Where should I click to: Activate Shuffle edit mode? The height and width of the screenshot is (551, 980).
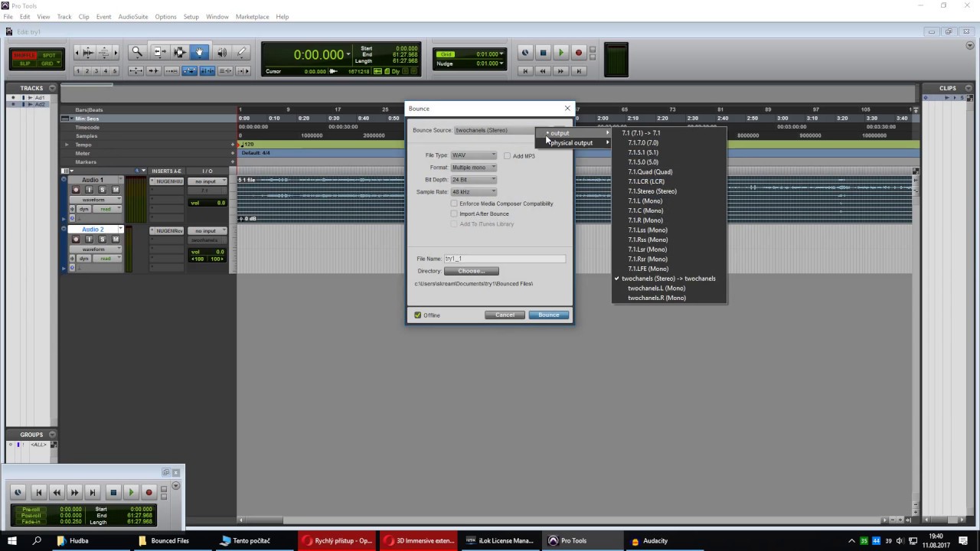click(x=24, y=55)
